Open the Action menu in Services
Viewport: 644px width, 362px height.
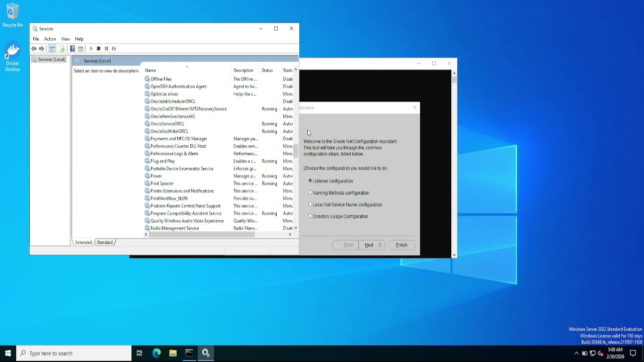(50, 39)
